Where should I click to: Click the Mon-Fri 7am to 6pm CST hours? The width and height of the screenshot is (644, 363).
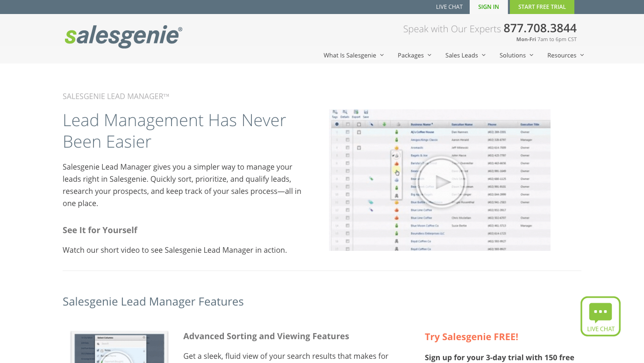(546, 40)
